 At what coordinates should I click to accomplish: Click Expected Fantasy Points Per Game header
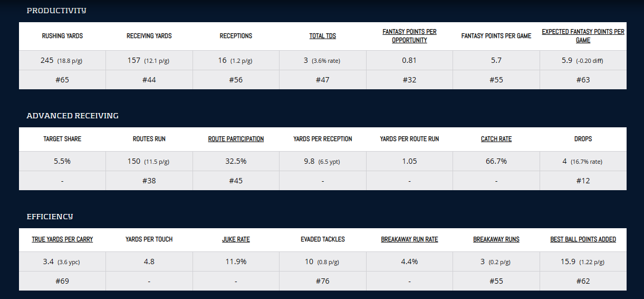[x=583, y=36]
